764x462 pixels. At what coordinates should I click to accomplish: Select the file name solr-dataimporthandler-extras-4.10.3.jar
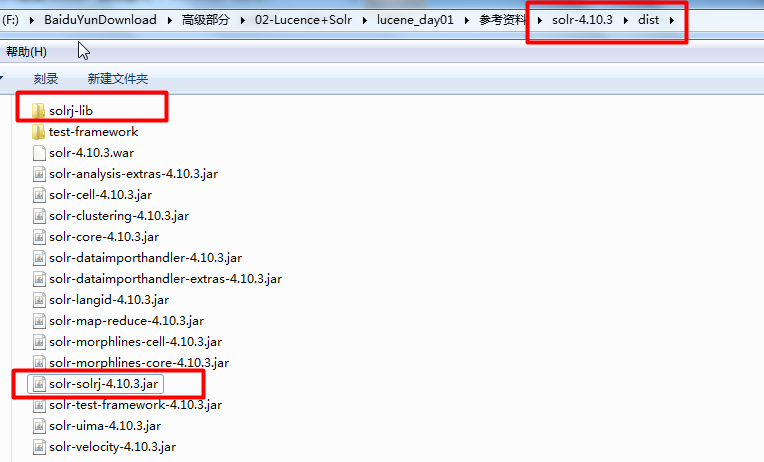coord(166,279)
